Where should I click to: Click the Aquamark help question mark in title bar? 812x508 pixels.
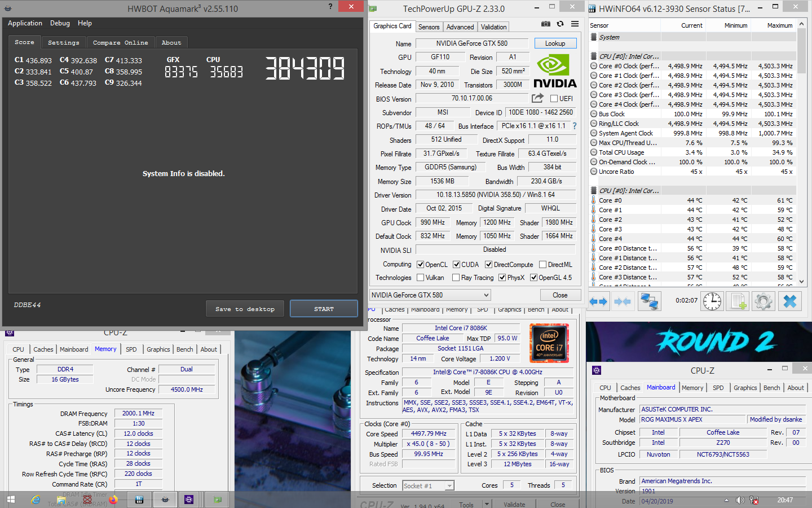click(330, 6)
